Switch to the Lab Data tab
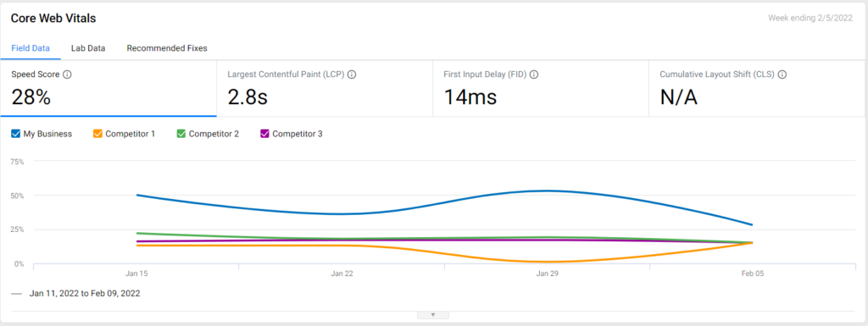 88,48
